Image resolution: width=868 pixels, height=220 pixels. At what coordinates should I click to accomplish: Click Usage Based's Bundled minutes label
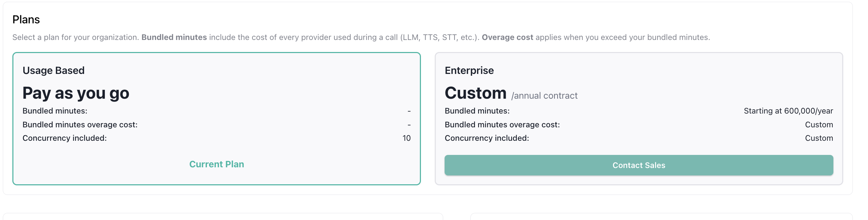pyautogui.click(x=55, y=111)
